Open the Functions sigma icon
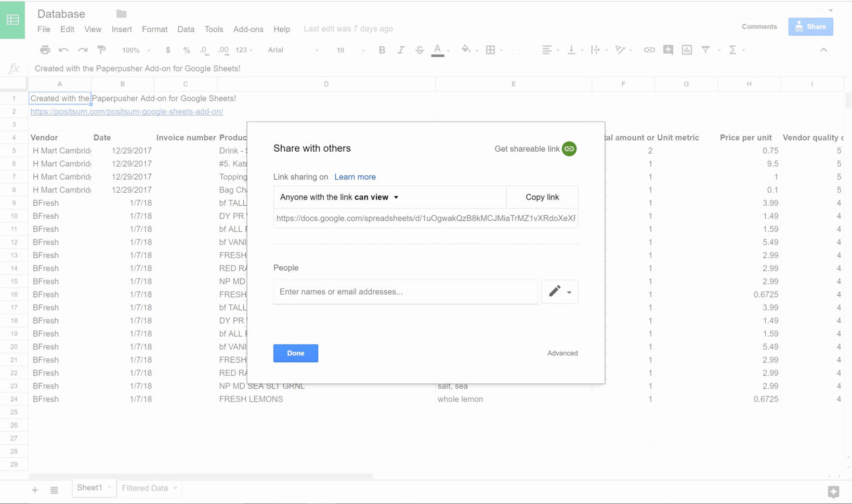 point(733,50)
